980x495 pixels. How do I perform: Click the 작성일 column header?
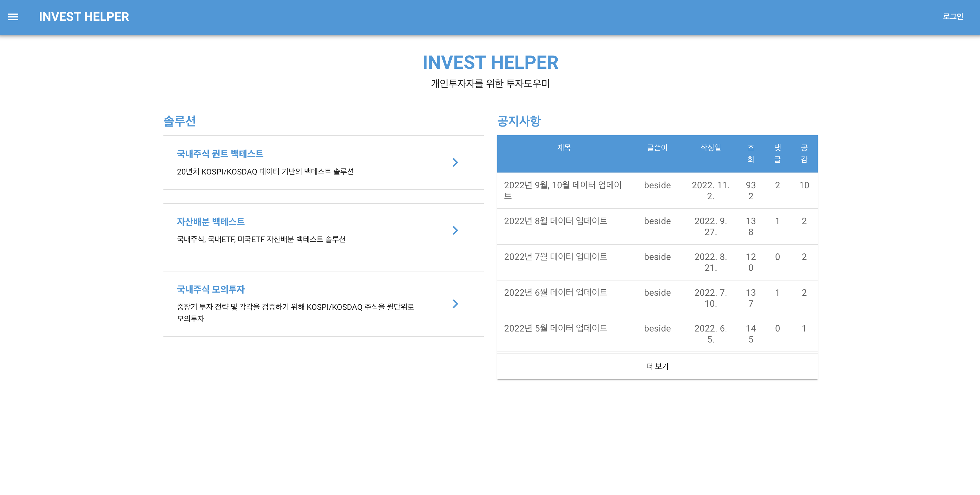(x=710, y=148)
